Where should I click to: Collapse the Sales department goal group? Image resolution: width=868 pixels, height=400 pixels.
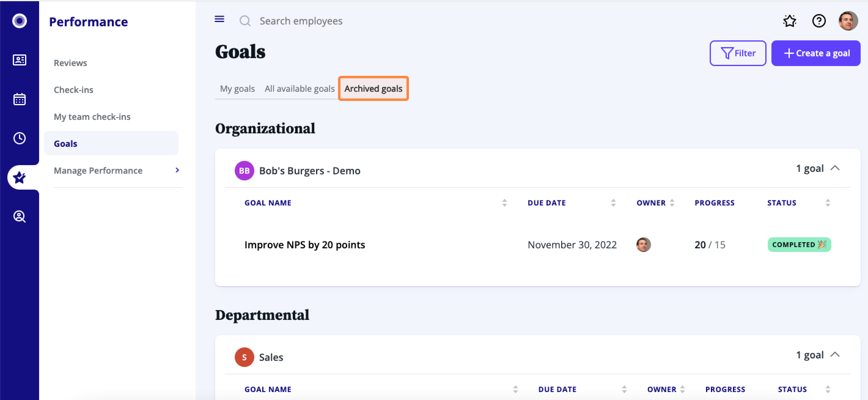pos(835,355)
